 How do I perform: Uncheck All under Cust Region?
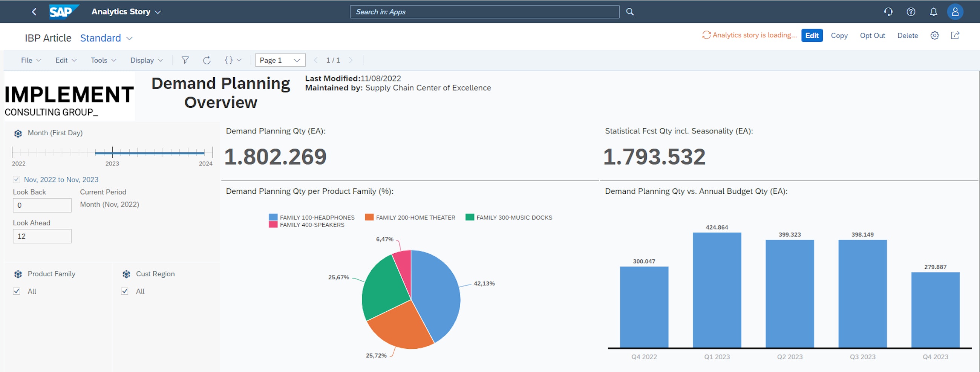coord(125,291)
